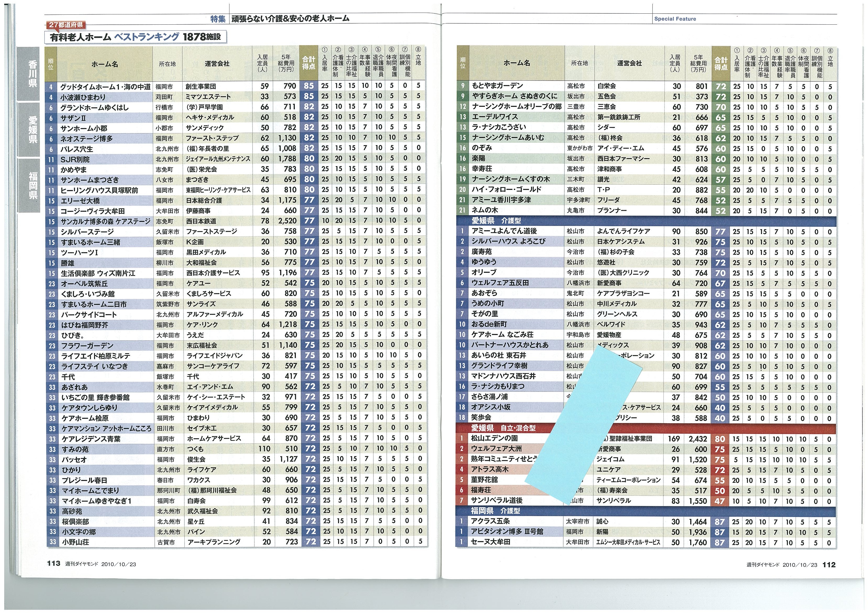The width and height of the screenshot is (868, 614).
Task: Click the 愛媛県 side tab
Action: pos(28,129)
